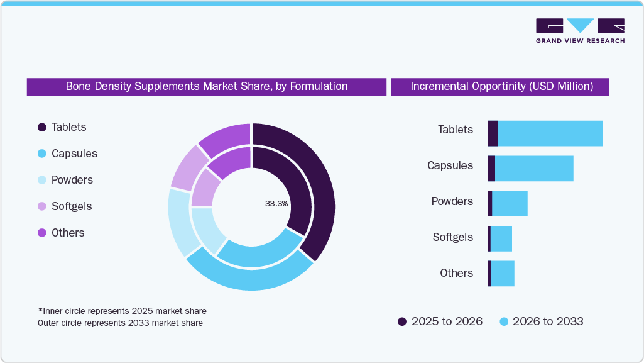Select the Powders legend label
The height and width of the screenshot is (363, 644).
72,180
